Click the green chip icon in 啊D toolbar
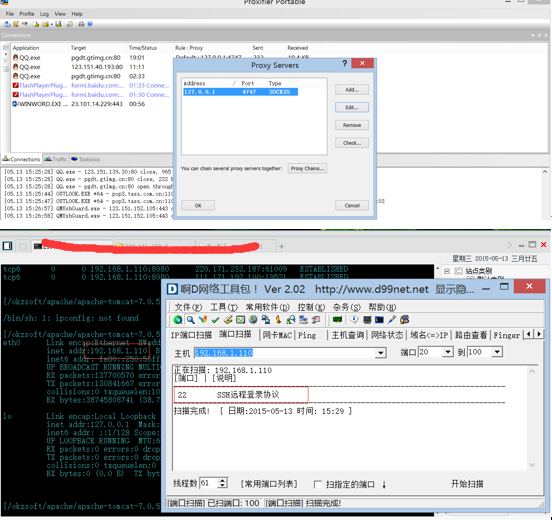The image size is (552, 520). point(337,320)
